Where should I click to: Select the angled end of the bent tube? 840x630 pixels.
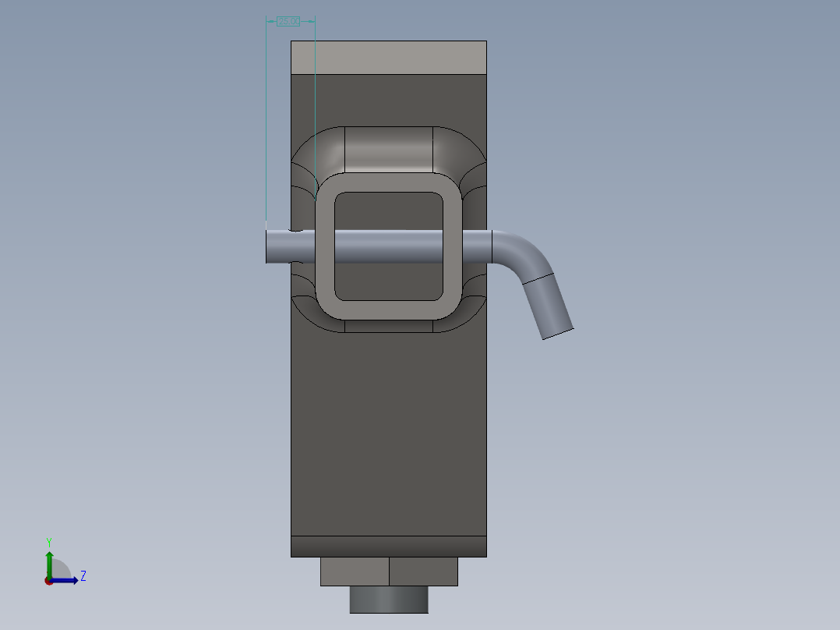tap(548, 306)
